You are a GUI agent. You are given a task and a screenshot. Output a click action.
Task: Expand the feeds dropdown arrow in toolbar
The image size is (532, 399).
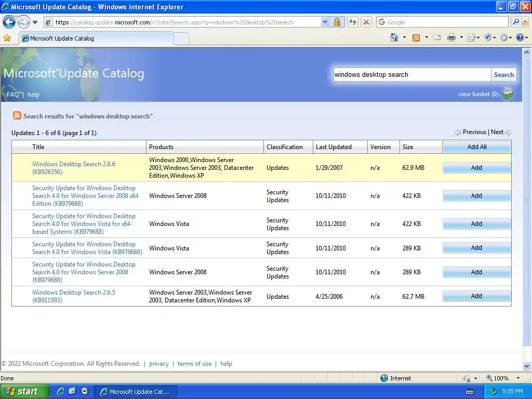point(426,37)
